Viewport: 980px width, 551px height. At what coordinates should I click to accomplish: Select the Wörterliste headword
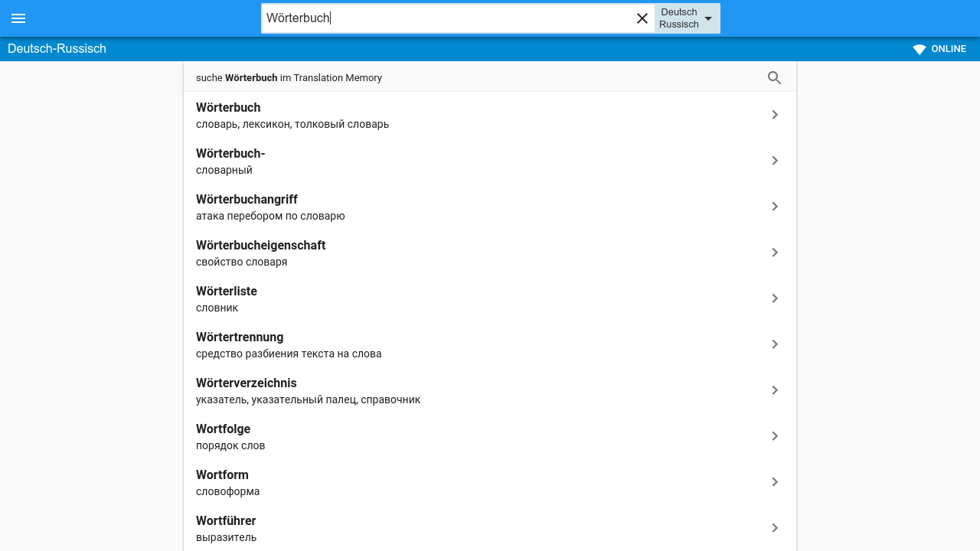pos(227,292)
